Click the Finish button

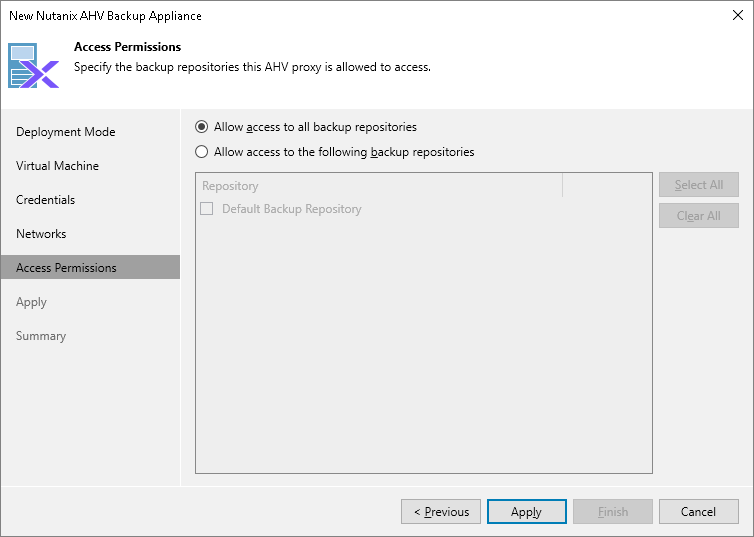613,512
